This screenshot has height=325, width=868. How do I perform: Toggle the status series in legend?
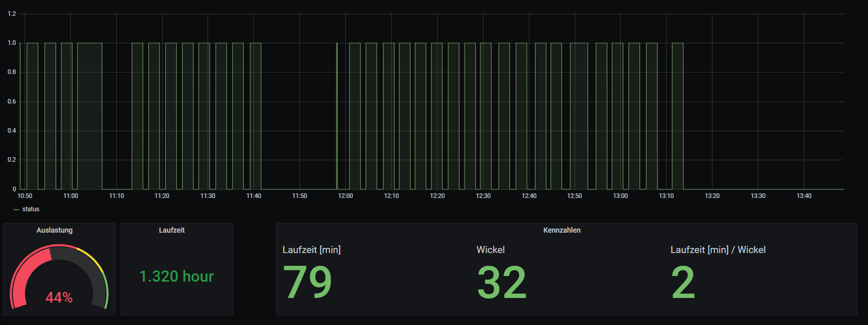31,209
